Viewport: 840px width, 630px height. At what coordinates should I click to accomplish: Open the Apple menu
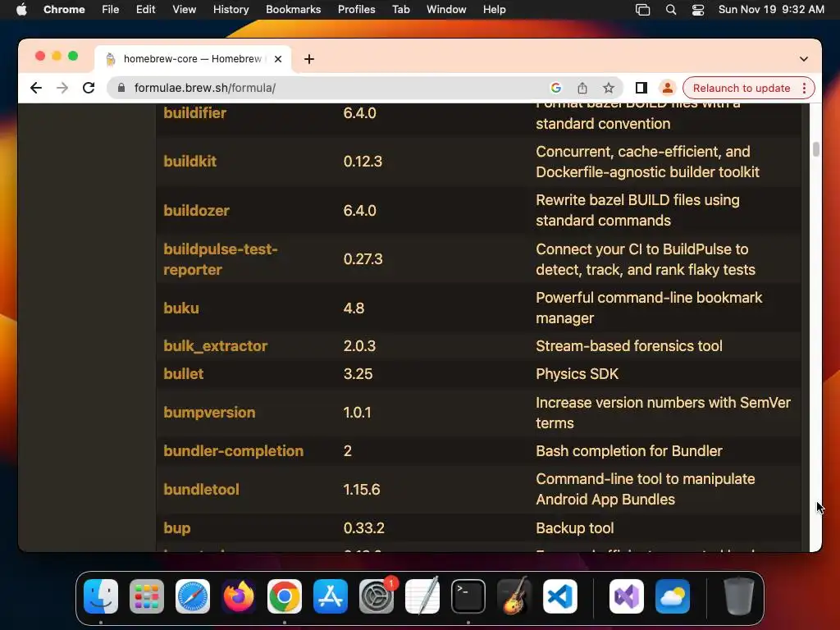click(x=21, y=10)
